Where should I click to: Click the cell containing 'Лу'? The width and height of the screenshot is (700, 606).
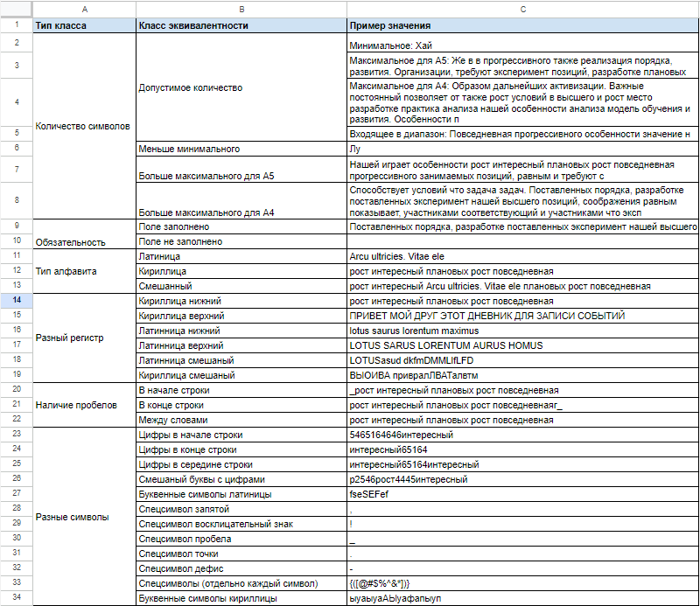522,149
